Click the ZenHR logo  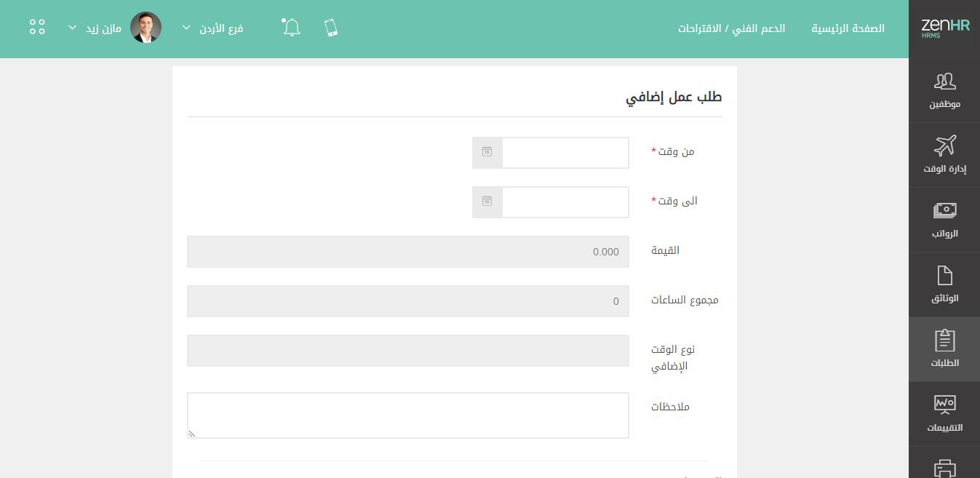click(945, 28)
